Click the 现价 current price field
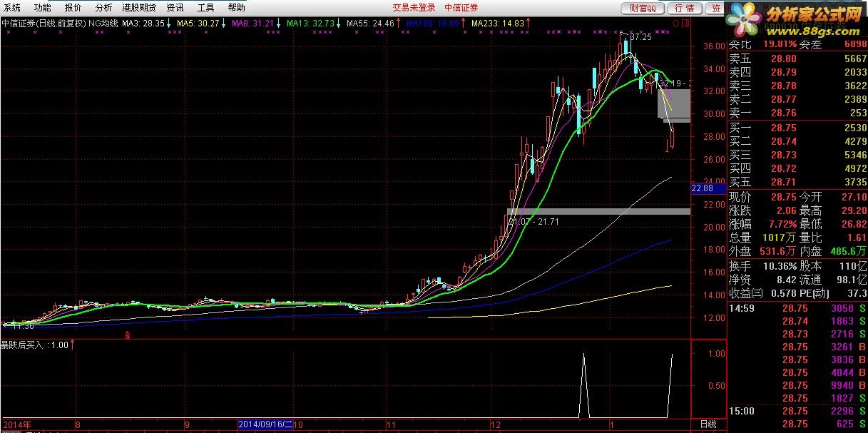This screenshot has width=868, height=433. click(763, 197)
